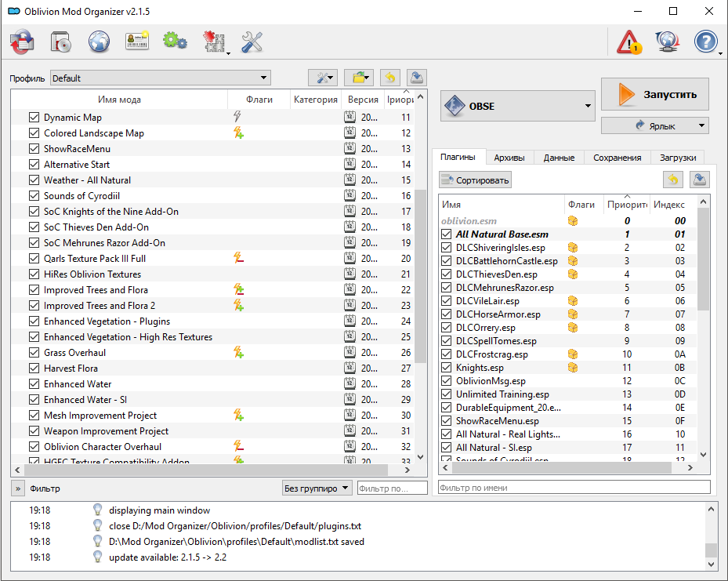Click archive flag icon for Knights.esp
The height and width of the screenshot is (581, 728).
tap(573, 368)
